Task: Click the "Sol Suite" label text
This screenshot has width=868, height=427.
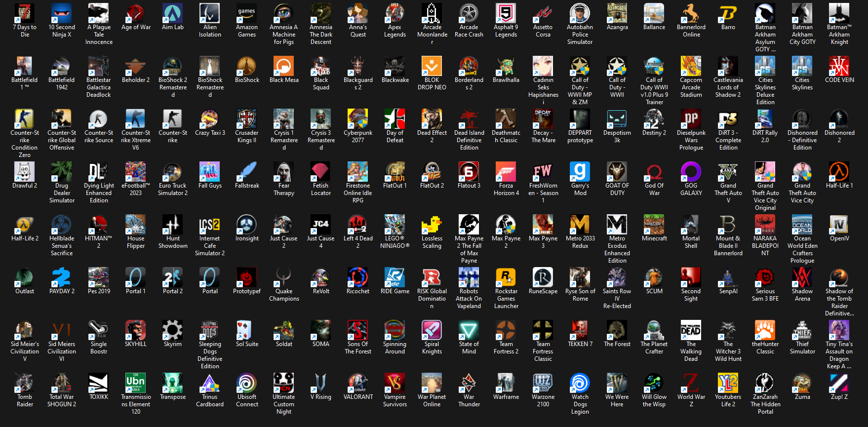Action: click(247, 344)
